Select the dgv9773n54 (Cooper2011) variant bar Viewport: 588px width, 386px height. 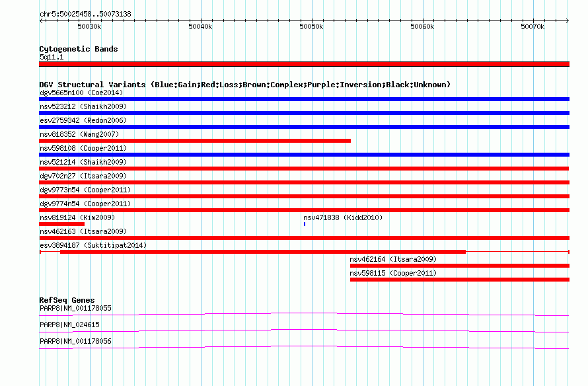[x=304, y=196]
